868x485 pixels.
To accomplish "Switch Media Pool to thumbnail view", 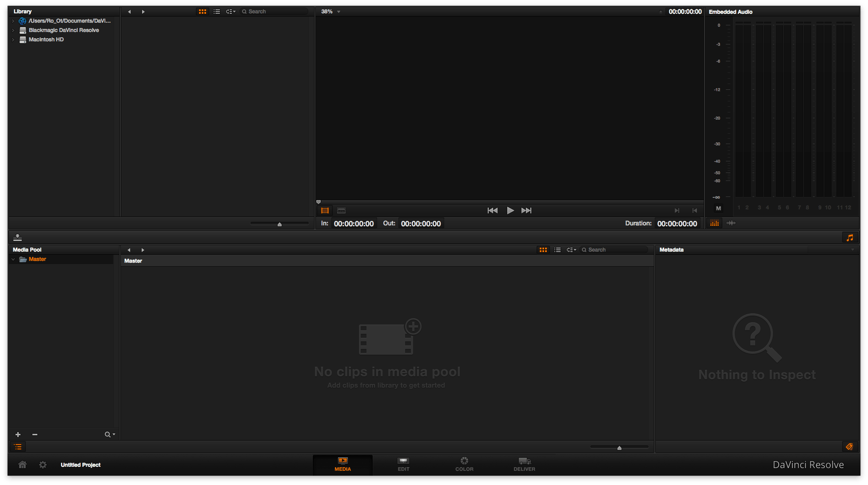I will [x=543, y=250].
